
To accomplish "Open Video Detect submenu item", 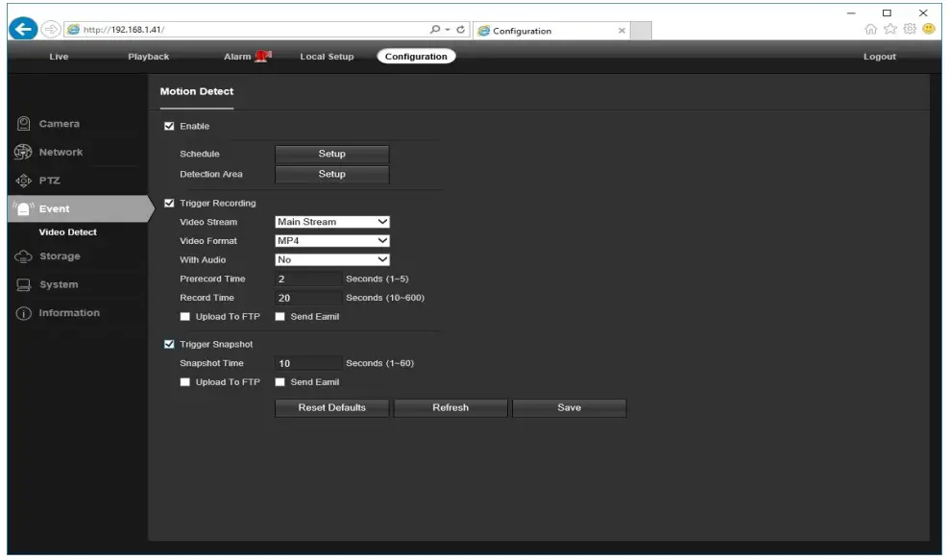I will (x=68, y=231).
